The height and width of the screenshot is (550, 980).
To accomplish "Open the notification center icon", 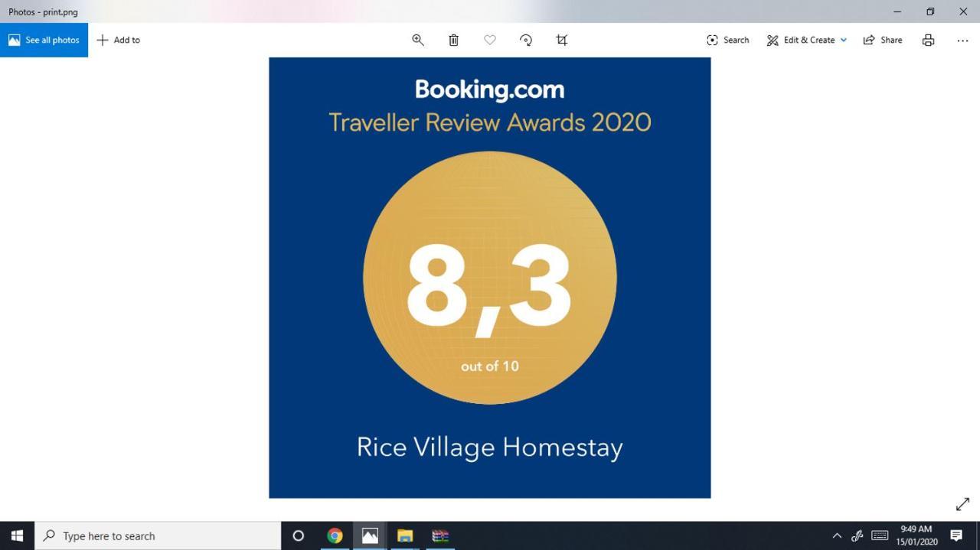I will tap(956, 535).
